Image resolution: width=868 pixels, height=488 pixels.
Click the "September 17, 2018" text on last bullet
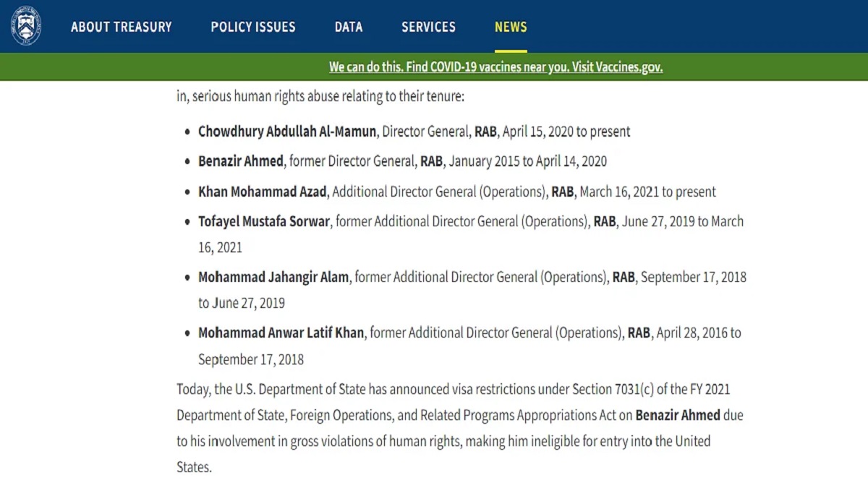coord(251,359)
